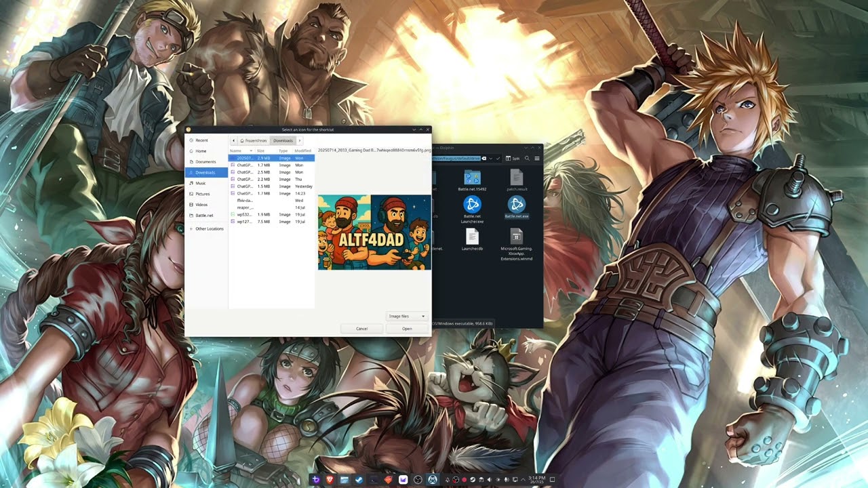Click the highlighted penguin app in taskbar

click(x=433, y=479)
